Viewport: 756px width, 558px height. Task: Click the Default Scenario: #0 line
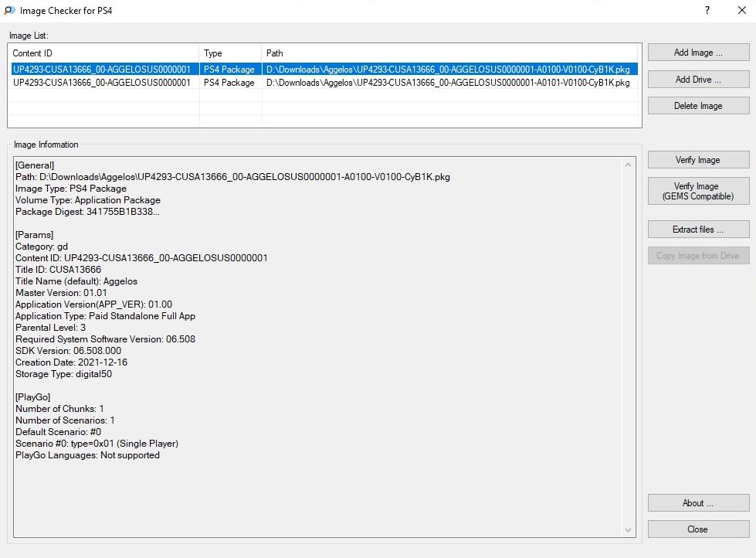coord(59,431)
